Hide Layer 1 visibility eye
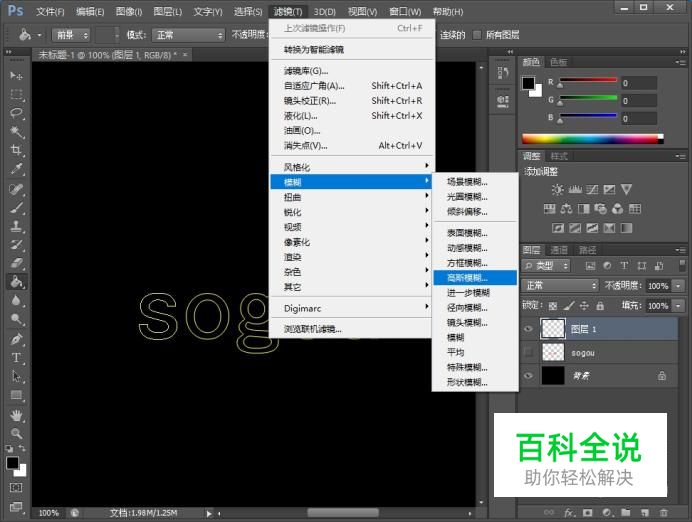The image size is (692, 522). (528, 329)
